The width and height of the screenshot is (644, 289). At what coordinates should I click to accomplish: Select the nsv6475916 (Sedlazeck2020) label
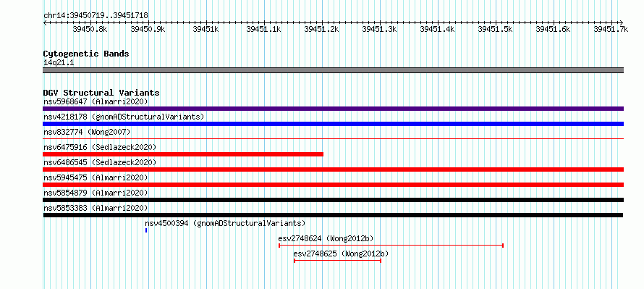click(100, 147)
